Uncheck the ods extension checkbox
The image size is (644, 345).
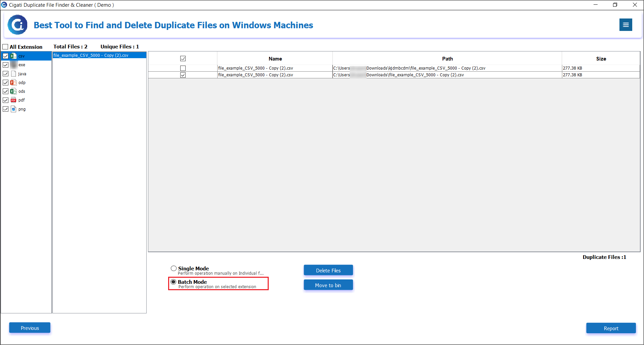(5, 91)
